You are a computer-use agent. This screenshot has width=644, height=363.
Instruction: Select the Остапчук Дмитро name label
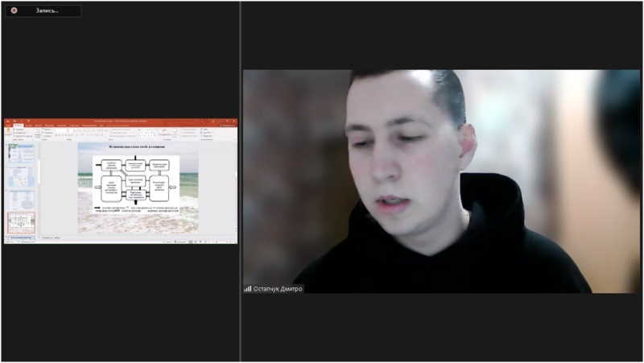pos(278,289)
